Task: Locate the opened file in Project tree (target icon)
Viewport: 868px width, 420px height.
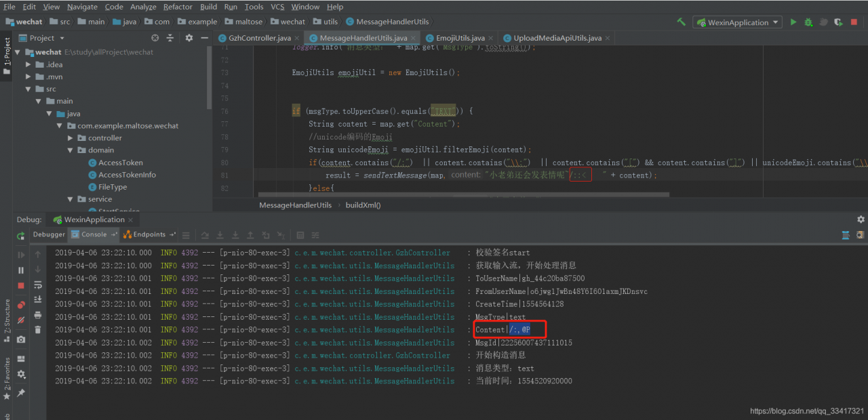Action: coord(155,38)
